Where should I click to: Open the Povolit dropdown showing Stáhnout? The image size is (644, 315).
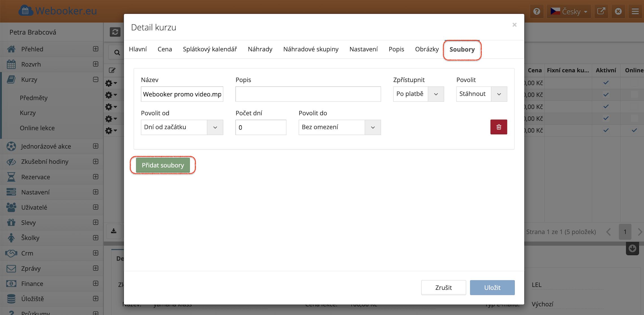(481, 94)
